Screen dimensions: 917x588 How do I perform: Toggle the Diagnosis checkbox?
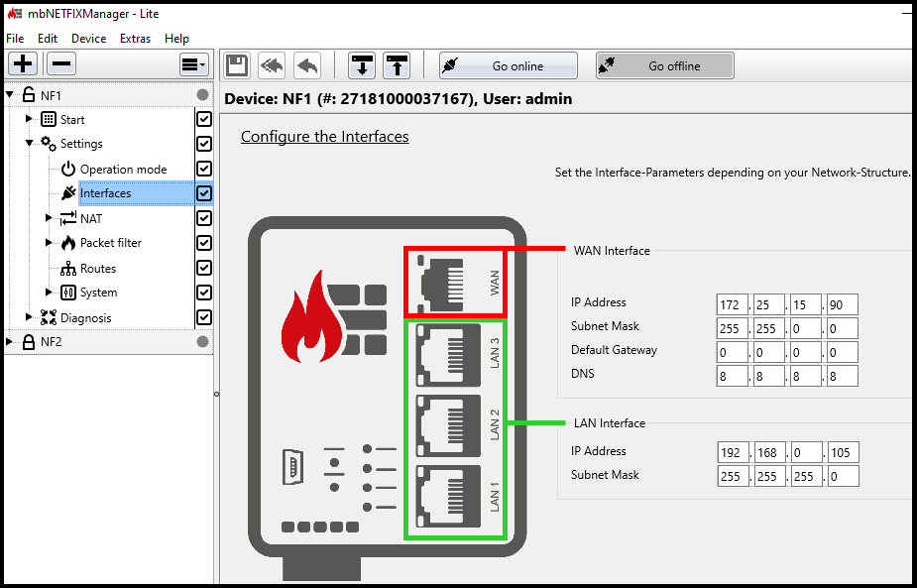click(203, 317)
